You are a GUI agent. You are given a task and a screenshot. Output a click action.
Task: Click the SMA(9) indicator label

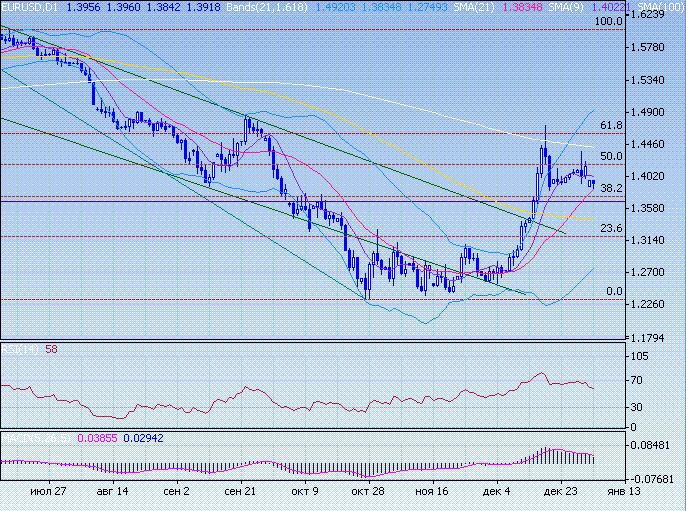(567, 7)
